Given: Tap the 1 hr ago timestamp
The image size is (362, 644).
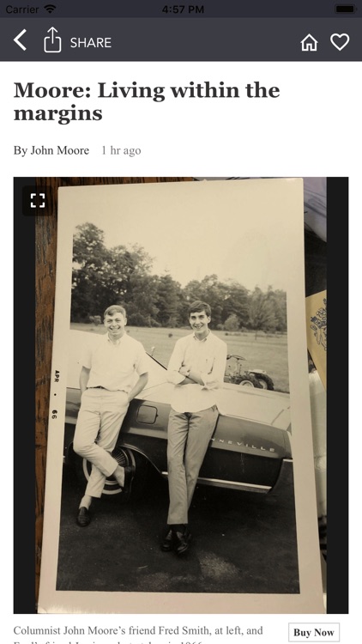Looking at the screenshot, I should [x=121, y=151].
